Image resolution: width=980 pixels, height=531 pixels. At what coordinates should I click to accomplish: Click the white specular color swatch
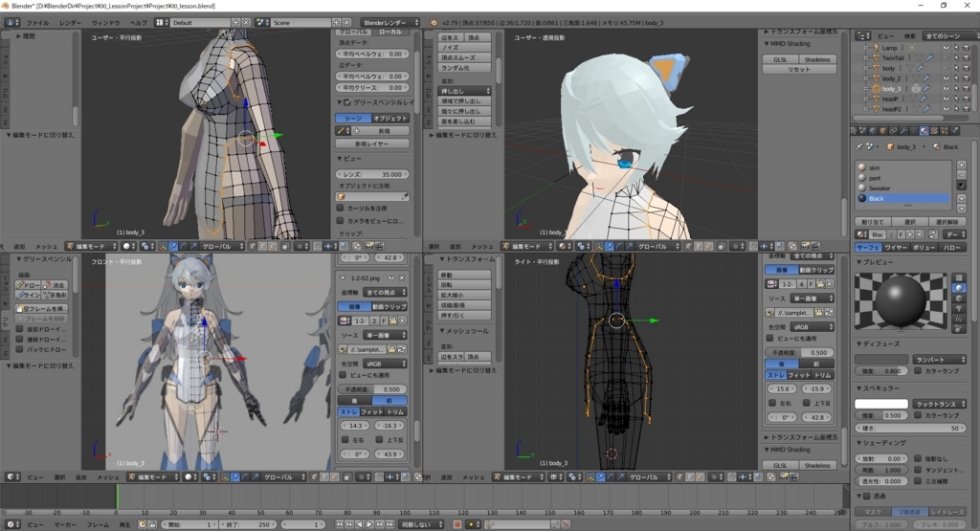click(881, 404)
